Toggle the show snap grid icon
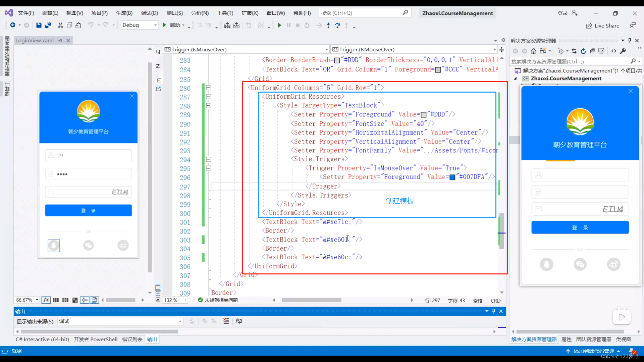Image resolution: width=644 pixels, height=362 pixels. point(56,300)
